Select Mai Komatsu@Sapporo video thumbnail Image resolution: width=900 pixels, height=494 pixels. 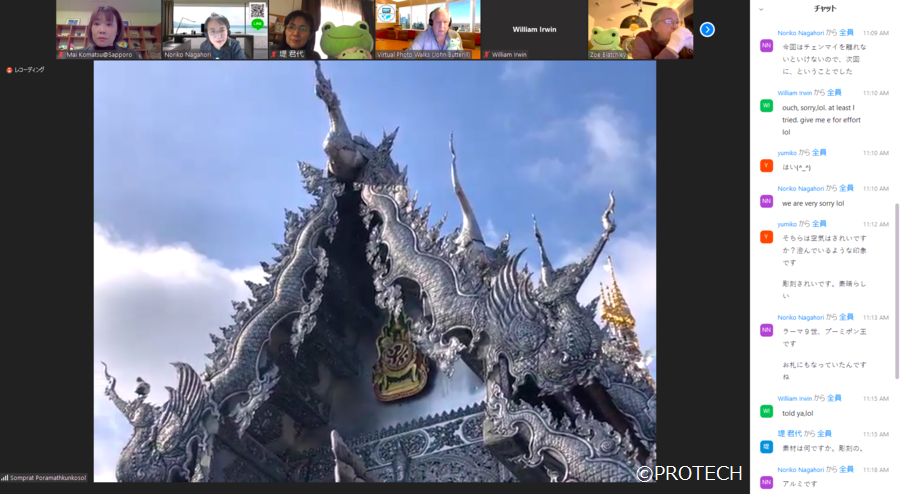click(x=108, y=29)
